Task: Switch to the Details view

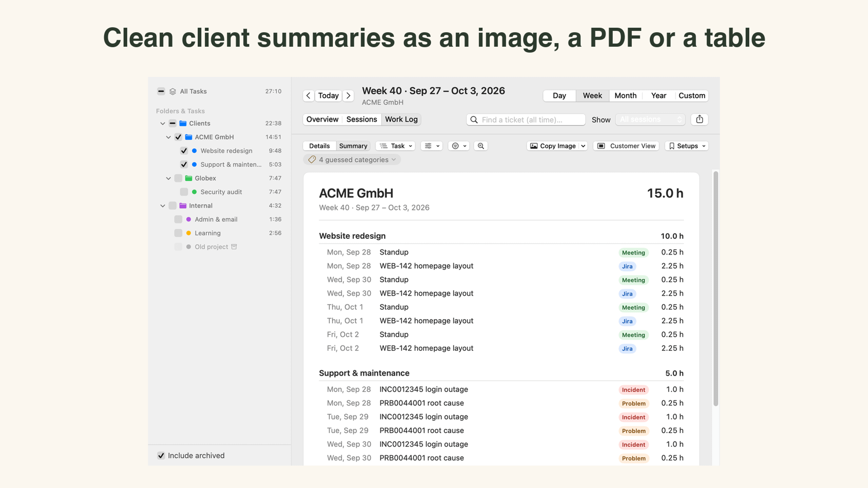Action: click(x=319, y=146)
